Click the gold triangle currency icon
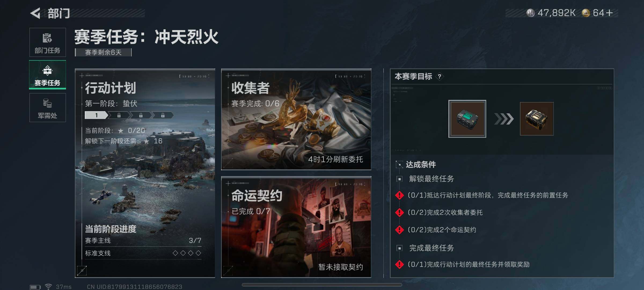Image resolution: width=644 pixels, height=290 pixels. (586, 13)
